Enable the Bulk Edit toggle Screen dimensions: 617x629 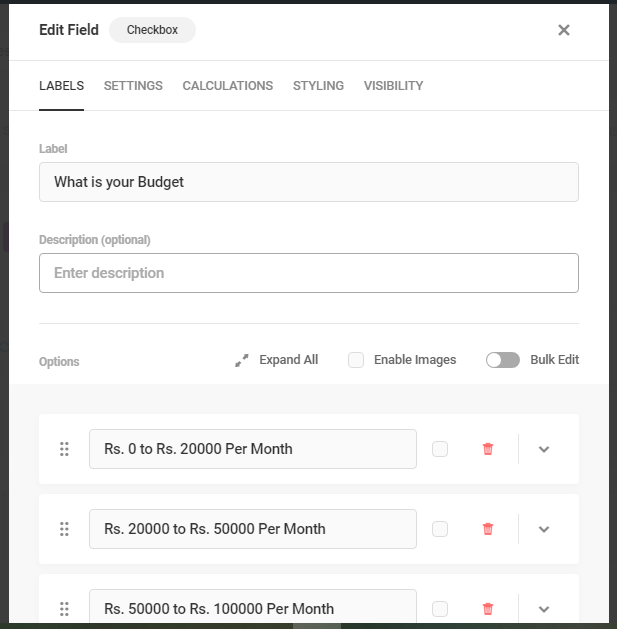point(503,360)
